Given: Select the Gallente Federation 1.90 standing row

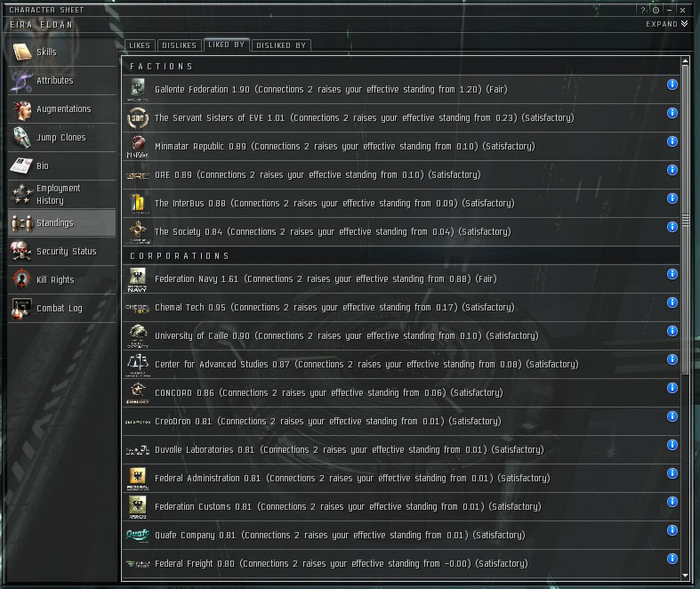Looking at the screenshot, I should pyautogui.click(x=401, y=89).
